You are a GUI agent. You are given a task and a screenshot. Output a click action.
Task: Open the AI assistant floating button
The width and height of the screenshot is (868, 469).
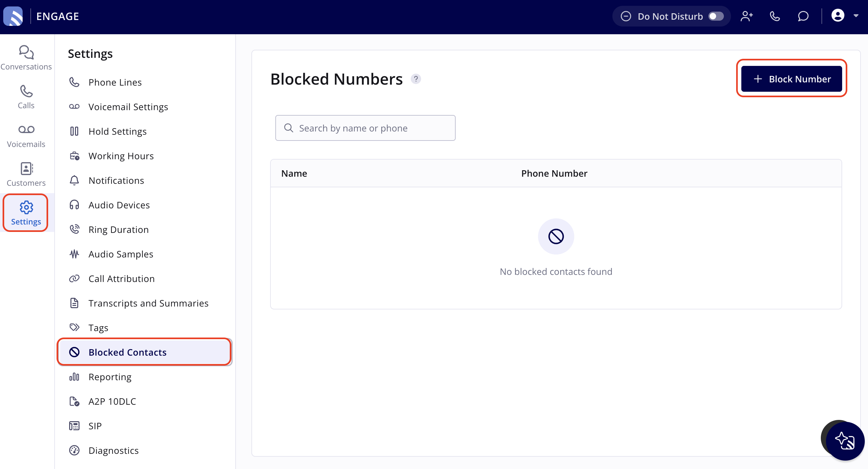click(845, 441)
